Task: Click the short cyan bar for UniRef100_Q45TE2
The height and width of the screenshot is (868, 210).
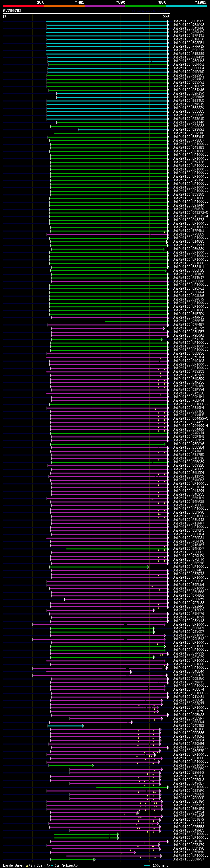Action: coord(66,726)
